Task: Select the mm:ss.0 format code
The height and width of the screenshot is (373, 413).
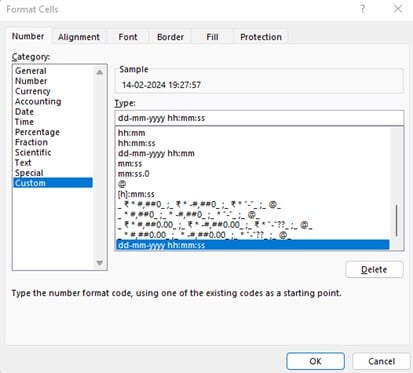Action: [252, 174]
